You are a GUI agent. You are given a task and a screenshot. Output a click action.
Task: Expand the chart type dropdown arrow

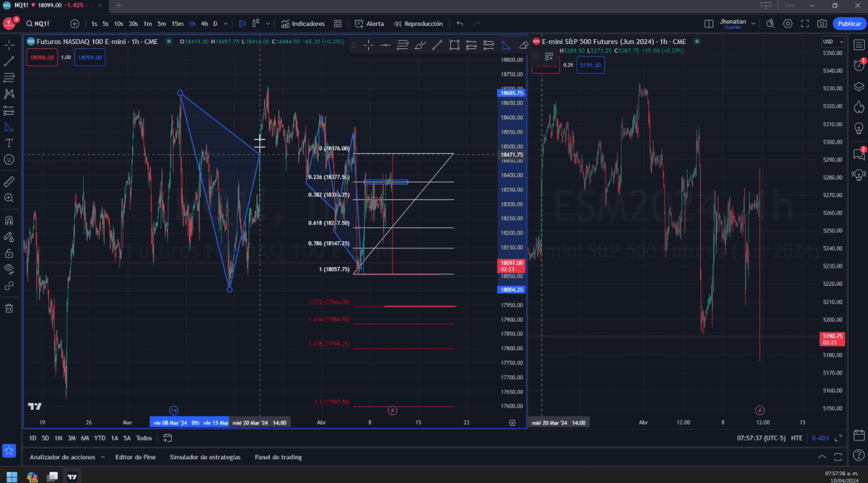click(268, 24)
